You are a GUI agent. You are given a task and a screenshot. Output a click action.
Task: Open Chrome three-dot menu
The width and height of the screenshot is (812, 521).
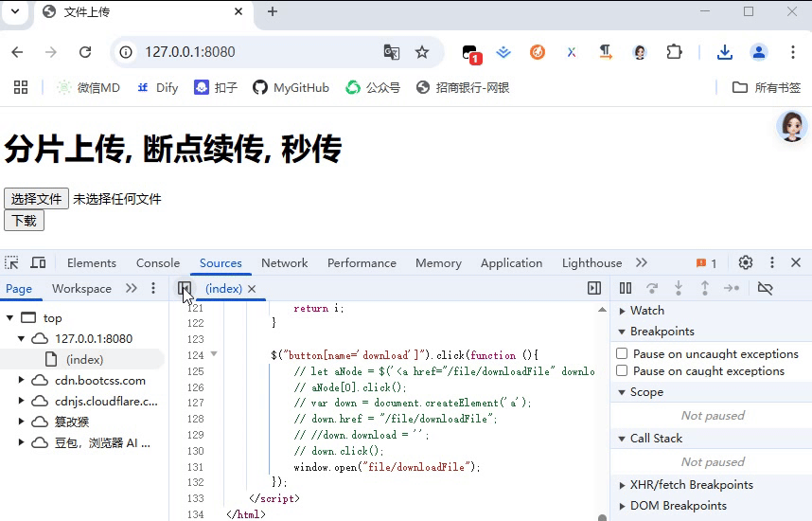[x=793, y=52]
